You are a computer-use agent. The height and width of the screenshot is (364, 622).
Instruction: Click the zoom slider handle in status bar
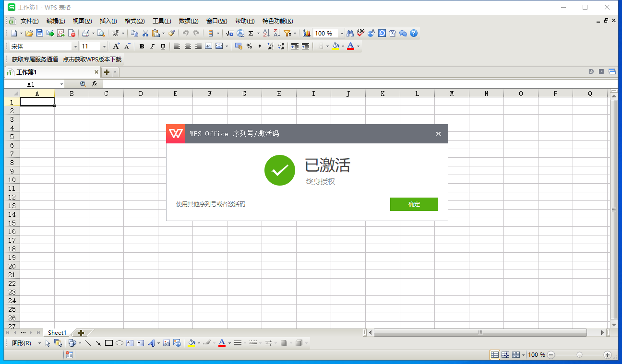(x=579, y=355)
